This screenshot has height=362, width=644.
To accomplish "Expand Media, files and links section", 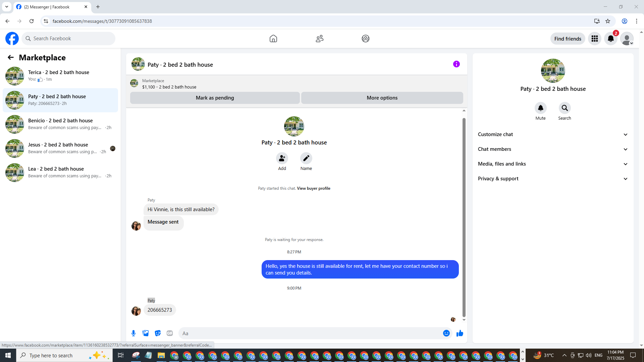I will coord(553,164).
